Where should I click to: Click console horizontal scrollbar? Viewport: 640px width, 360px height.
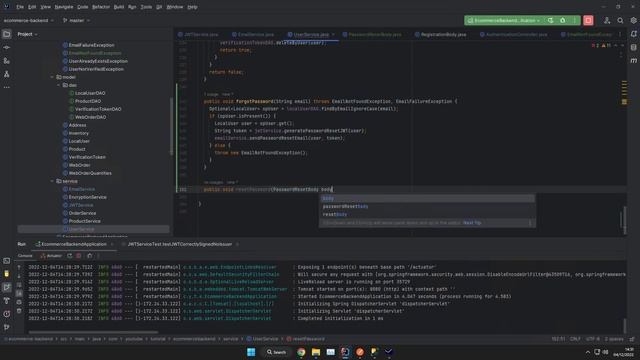click(x=93, y=332)
